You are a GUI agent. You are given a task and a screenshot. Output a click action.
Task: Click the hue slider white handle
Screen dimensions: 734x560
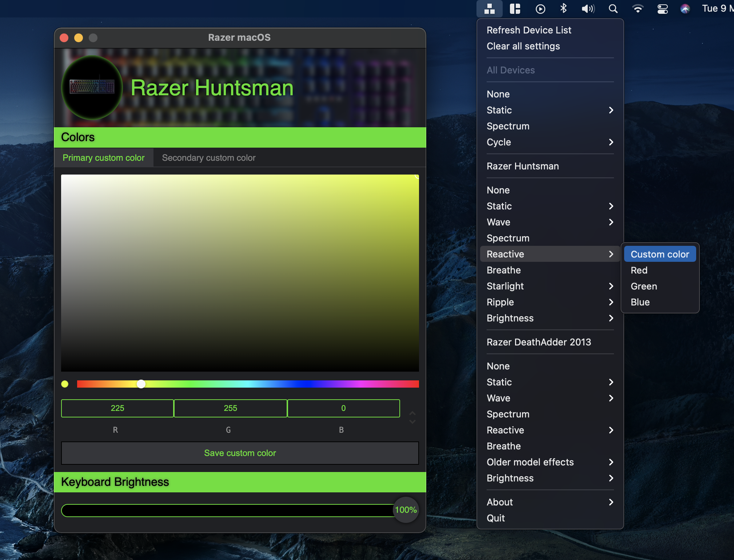[x=141, y=384]
